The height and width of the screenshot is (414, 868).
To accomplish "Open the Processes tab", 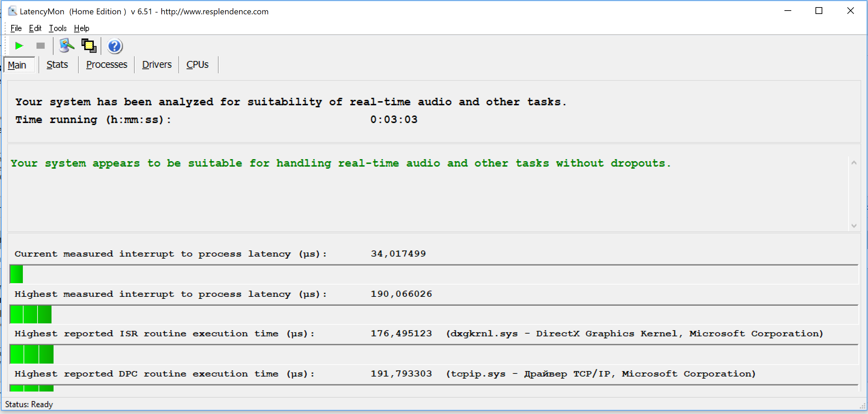I will pos(106,65).
